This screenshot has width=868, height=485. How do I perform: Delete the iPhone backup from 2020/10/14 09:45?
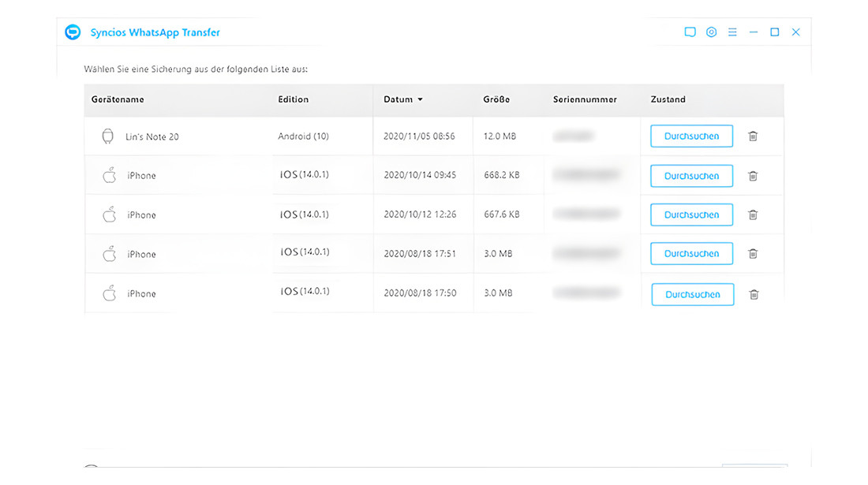tap(753, 176)
